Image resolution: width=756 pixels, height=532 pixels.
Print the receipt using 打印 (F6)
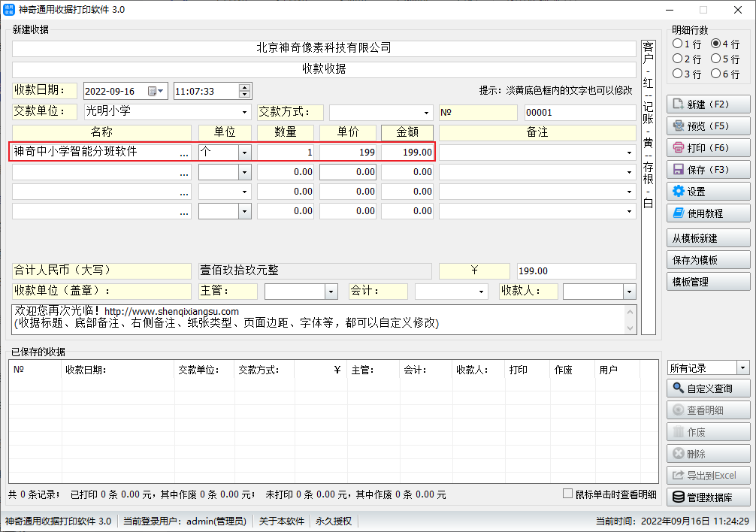(708, 148)
